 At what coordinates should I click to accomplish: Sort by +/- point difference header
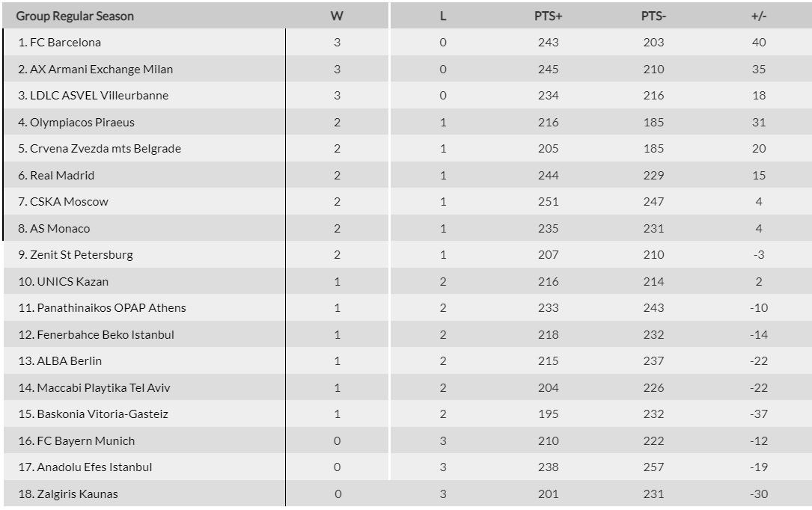click(x=759, y=16)
